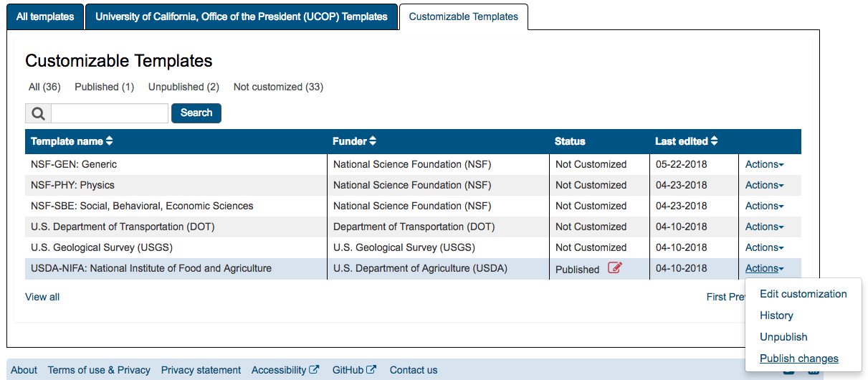Image resolution: width=868 pixels, height=380 pixels.
Task: Open Actions for U.S. Geological Survey row
Action: pos(764,247)
